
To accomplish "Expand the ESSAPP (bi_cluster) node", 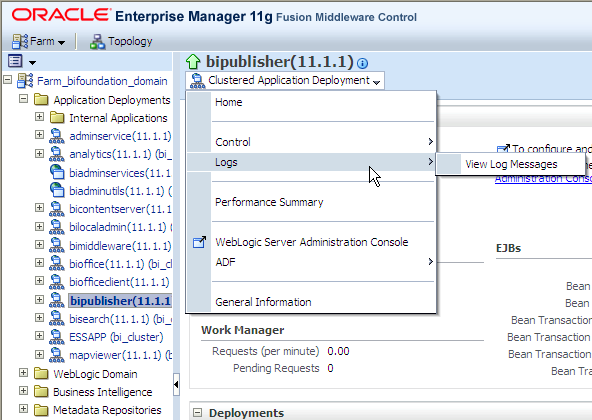I will pyautogui.click(x=39, y=336).
